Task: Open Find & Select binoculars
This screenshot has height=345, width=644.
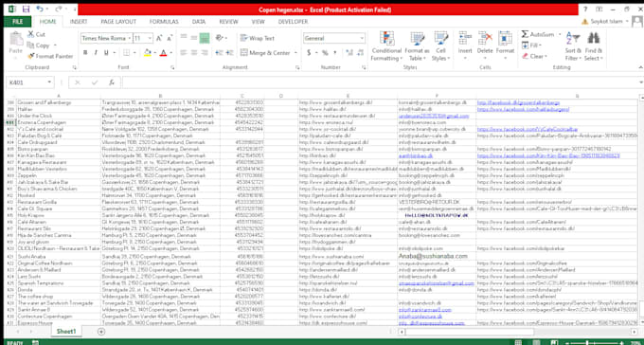Action: pyautogui.click(x=594, y=46)
